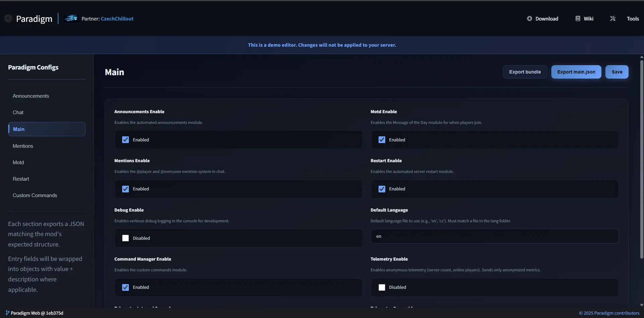Click the Paradigm hexagon logo icon
Screen dimensions: 644x318
point(8,19)
